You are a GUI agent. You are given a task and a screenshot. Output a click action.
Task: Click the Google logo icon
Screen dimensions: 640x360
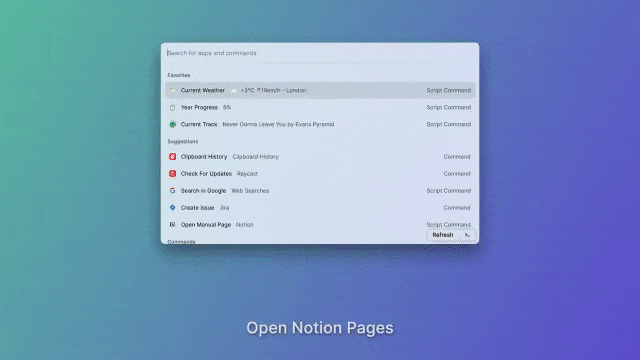[x=173, y=191]
